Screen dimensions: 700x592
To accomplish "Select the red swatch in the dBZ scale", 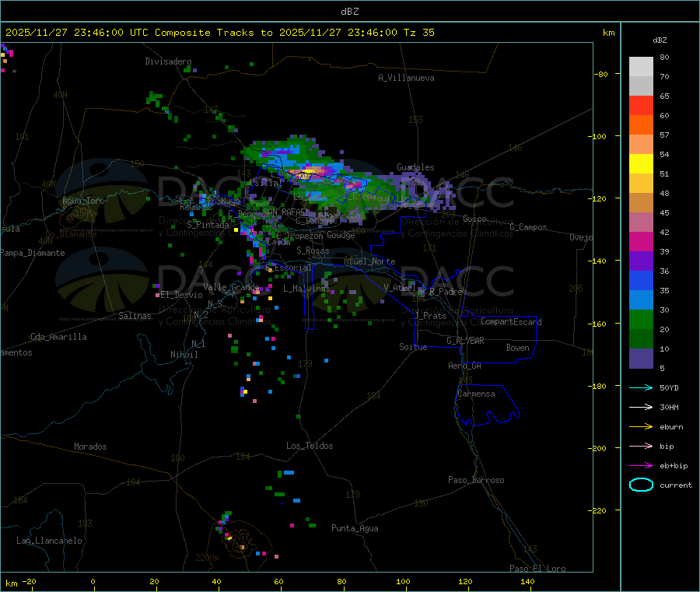I will 641,105.
